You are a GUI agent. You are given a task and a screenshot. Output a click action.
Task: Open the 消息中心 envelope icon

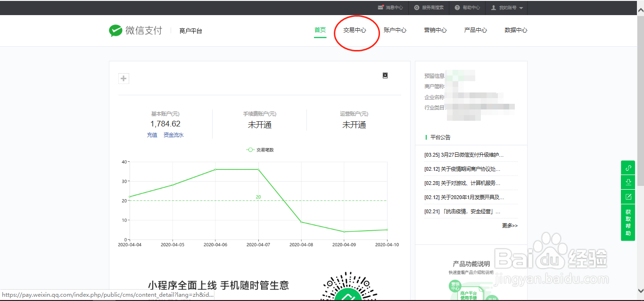381,8
